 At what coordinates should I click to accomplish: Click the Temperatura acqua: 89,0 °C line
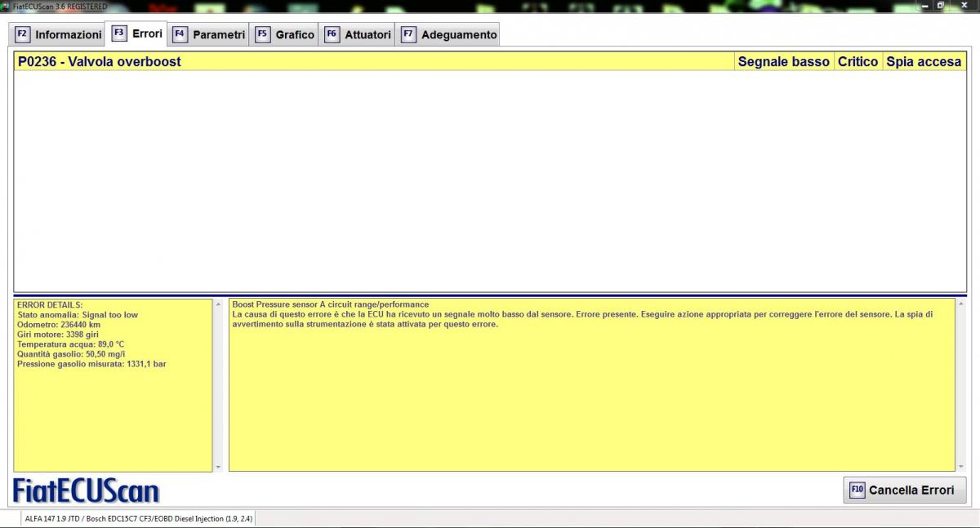click(71, 344)
